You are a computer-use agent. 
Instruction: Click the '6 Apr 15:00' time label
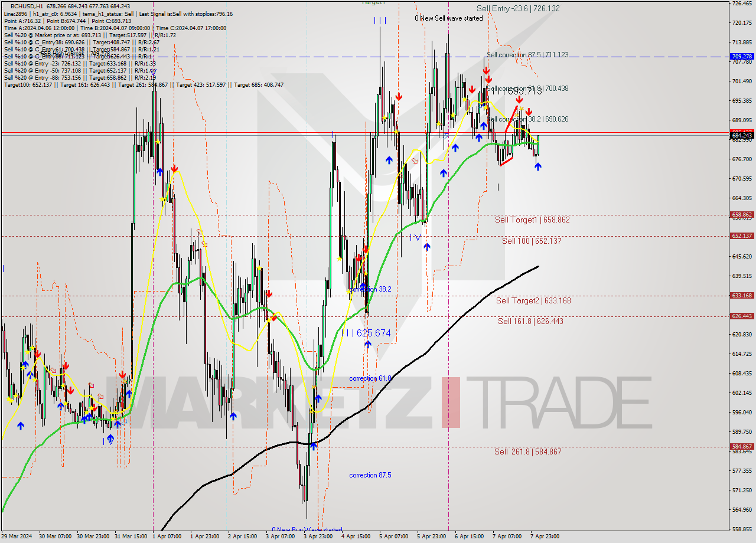pyautogui.click(x=470, y=537)
